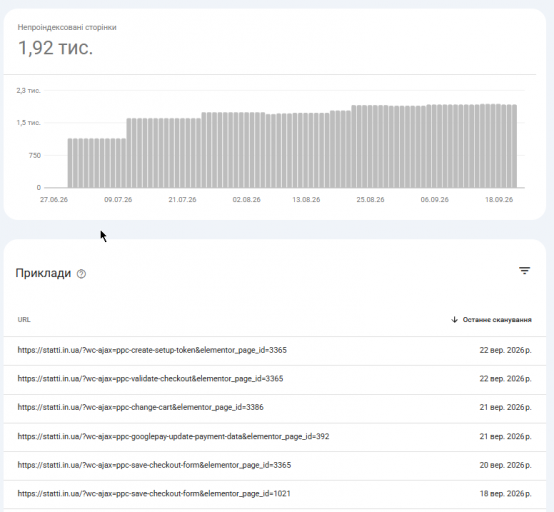The height and width of the screenshot is (512, 554).
Task: Click the chart bar above 02.08.26
Action: (x=247, y=150)
